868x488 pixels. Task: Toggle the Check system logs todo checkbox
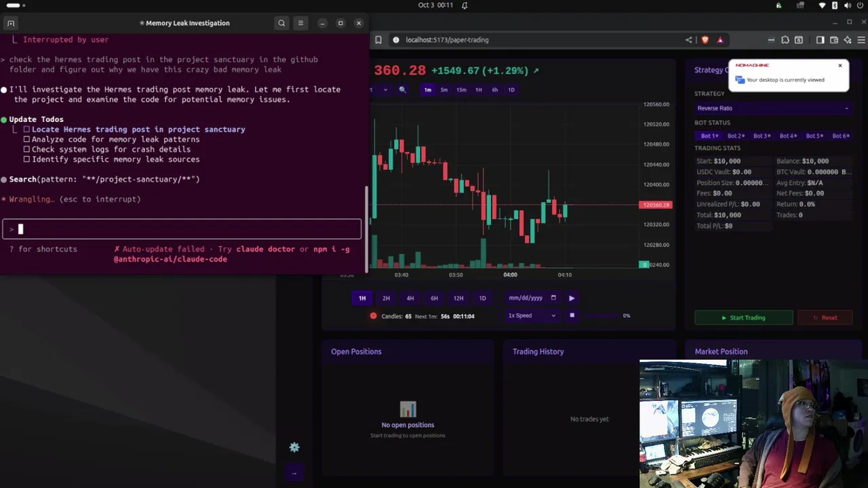click(x=26, y=149)
